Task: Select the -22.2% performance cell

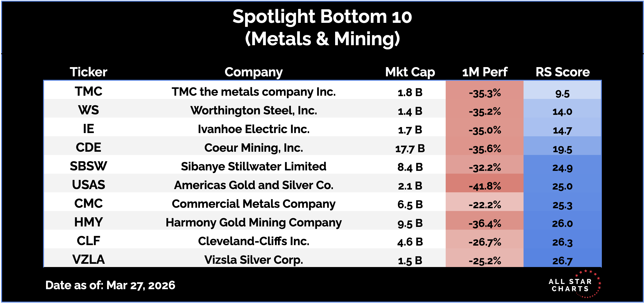Action: (x=485, y=205)
